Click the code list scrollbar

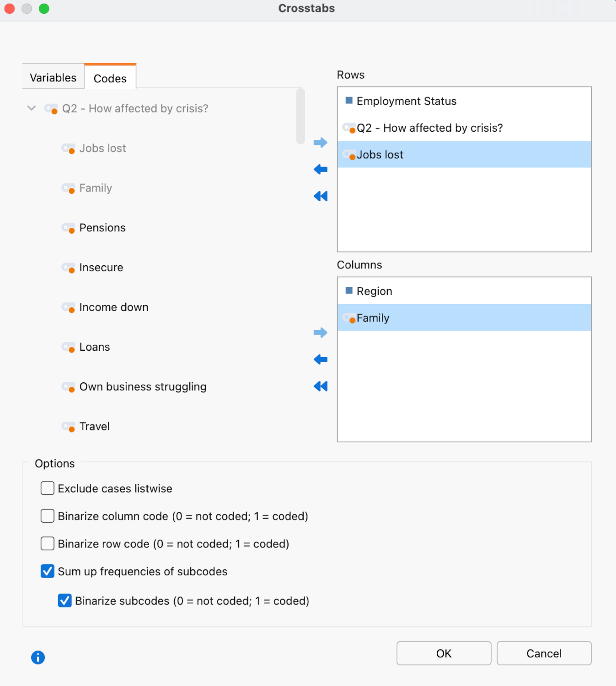300,117
